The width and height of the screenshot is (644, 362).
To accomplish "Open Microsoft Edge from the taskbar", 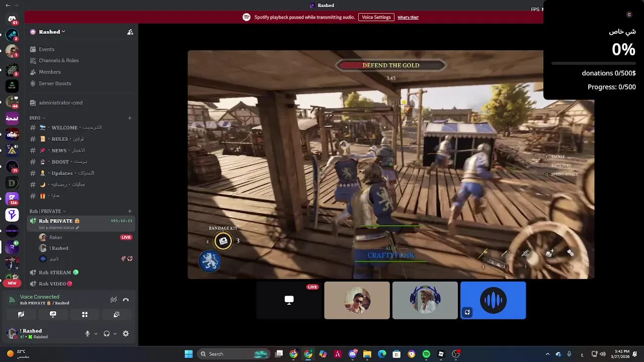I will [x=382, y=354].
